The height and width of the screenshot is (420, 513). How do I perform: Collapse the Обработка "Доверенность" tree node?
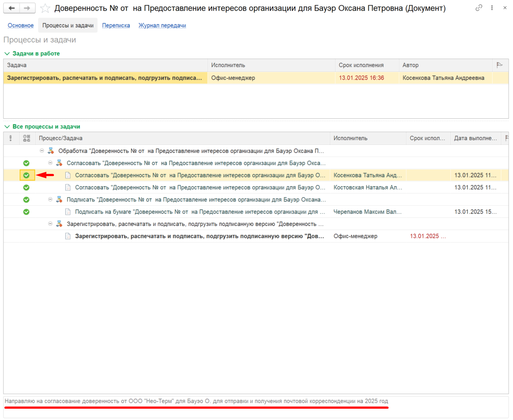[x=42, y=151]
